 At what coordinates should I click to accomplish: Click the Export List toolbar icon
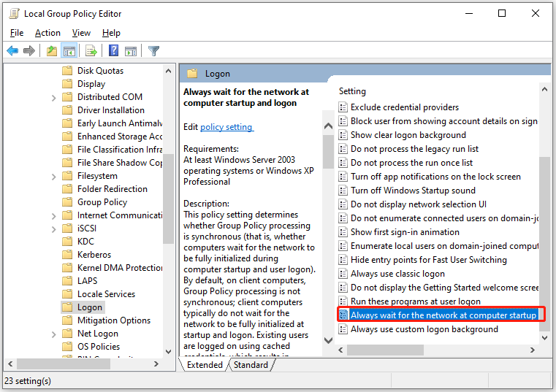[x=91, y=50]
